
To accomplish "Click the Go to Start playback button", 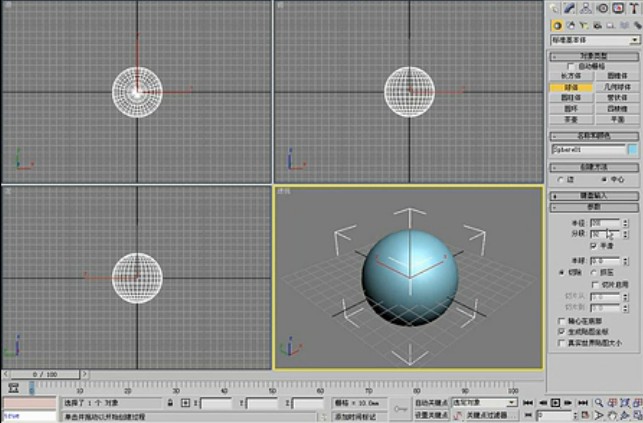I will coord(529,403).
